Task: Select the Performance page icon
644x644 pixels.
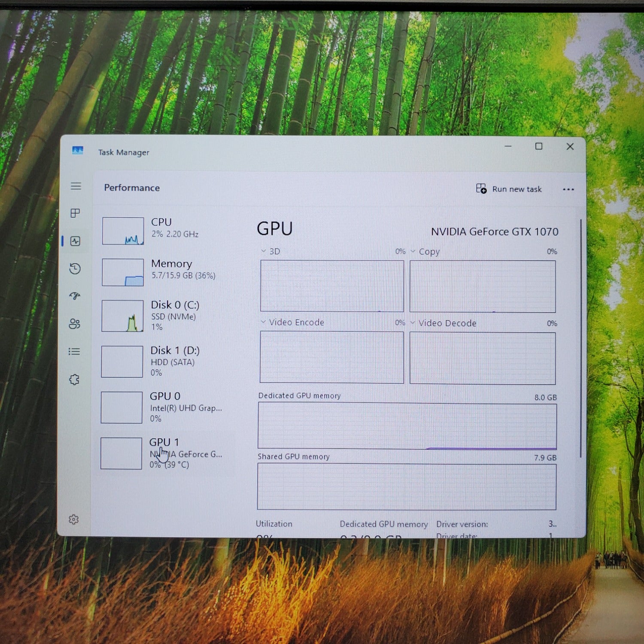Action: pos(76,241)
